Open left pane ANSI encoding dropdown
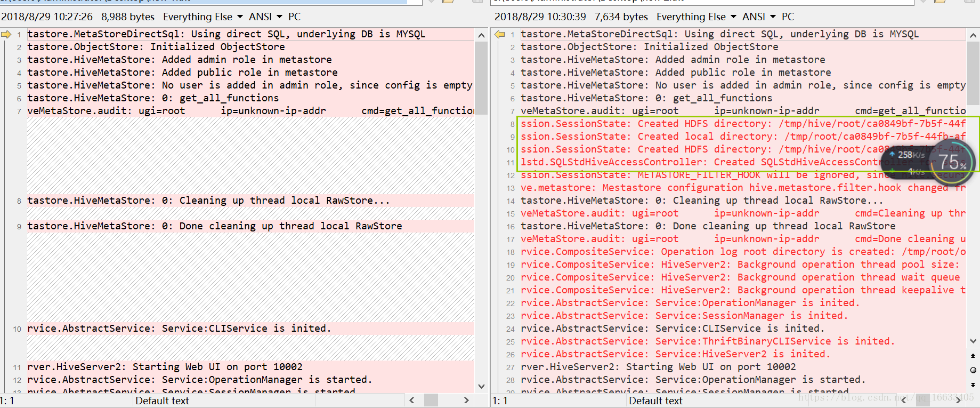The image size is (980, 408). click(265, 17)
